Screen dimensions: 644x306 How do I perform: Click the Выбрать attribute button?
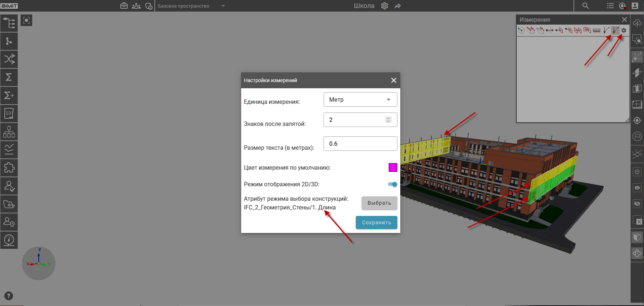pos(379,203)
